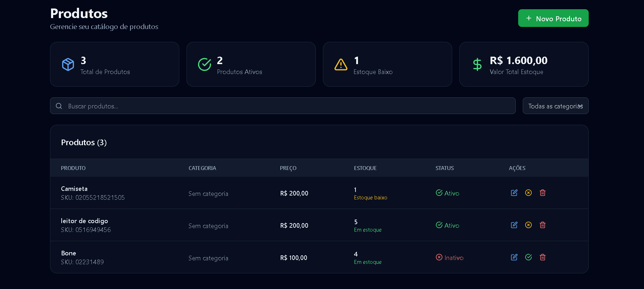Image resolution: width=644 pixels, height=289 pixels.
Task: Deactivate the leitor de codigo product
Action: pos(528,225)
